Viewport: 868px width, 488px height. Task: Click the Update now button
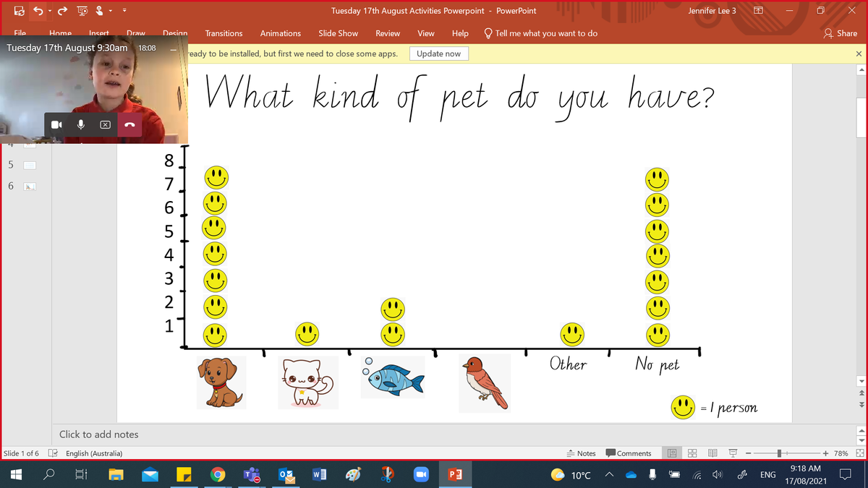click(x=438, y=53)
